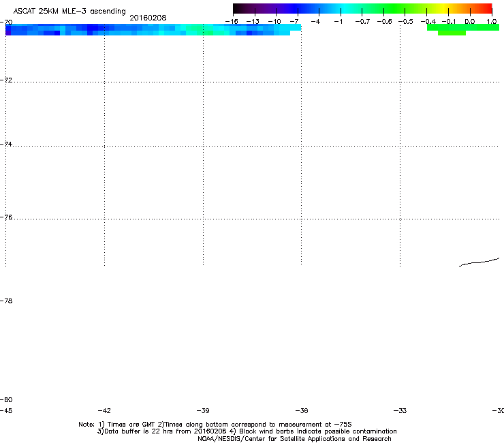Viewport: 504px width, 443px height.
Task: Select the -10 color scale label
Action: tap(274, 22)
